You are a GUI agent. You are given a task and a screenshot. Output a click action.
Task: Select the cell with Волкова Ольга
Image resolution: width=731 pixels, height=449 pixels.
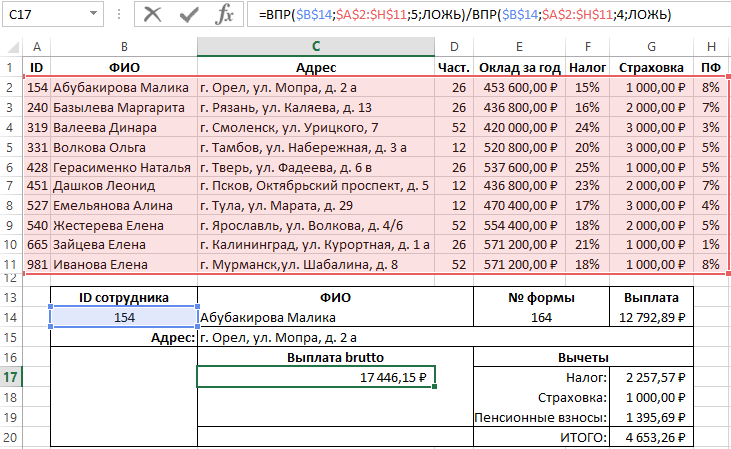(123, 147)
